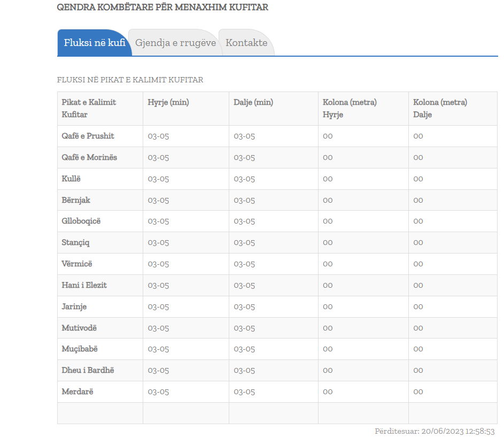504x445 pixels.
Task: Click Merdarë entry queue length value
Action: click(x=328, y=392)
